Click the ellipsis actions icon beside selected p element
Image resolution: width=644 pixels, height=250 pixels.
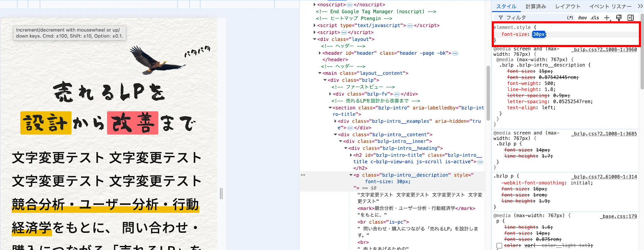303,175
